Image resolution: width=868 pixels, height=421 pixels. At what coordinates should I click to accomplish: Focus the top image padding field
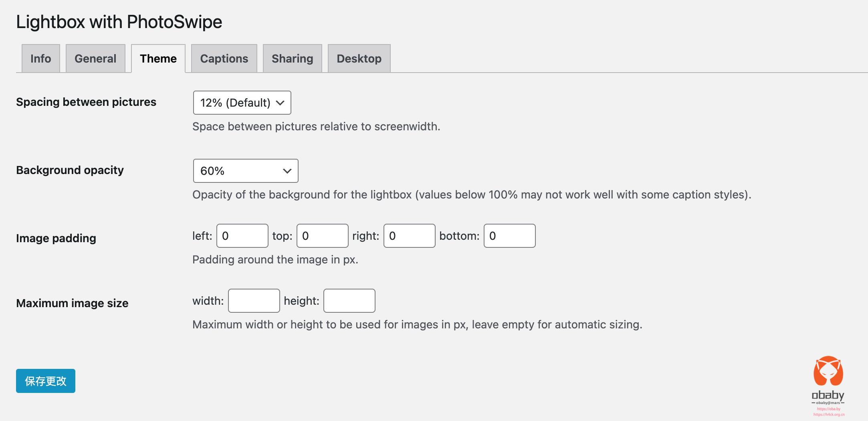(x=323, y=236)
